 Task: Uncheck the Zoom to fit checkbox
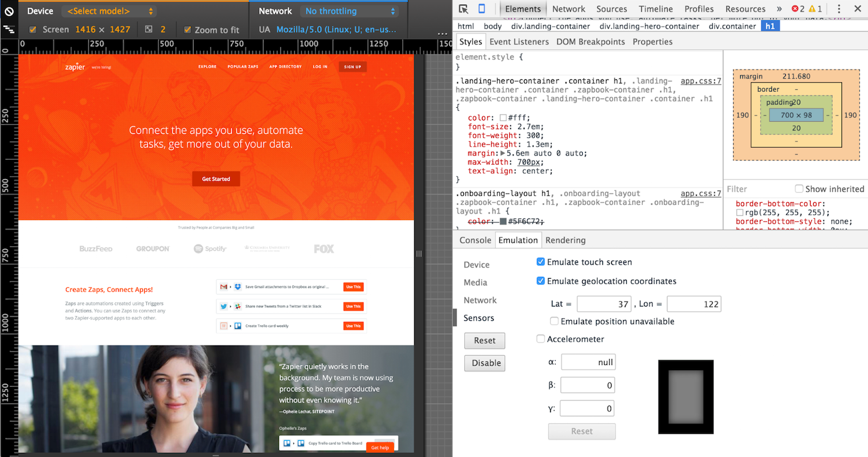tap(186, 30)
